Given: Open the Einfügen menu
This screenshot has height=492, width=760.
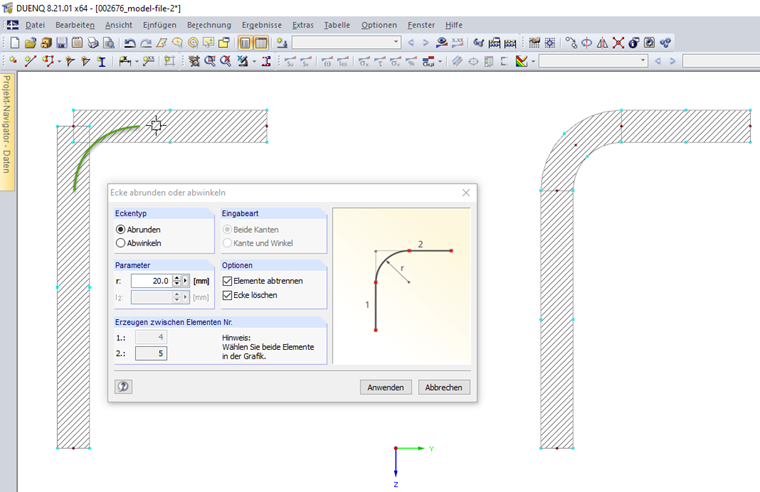Looking at the screenshot, I should click(x=159, y=25).
